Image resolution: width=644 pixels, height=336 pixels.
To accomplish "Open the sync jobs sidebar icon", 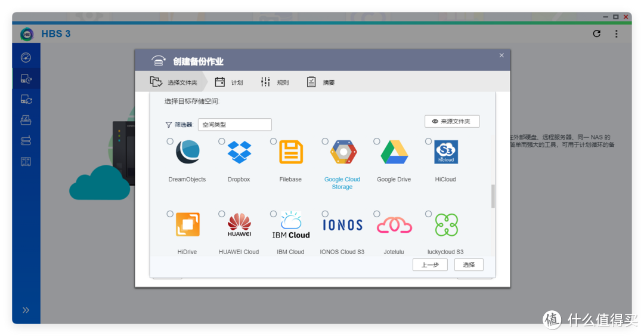I will tap(26, 99).
